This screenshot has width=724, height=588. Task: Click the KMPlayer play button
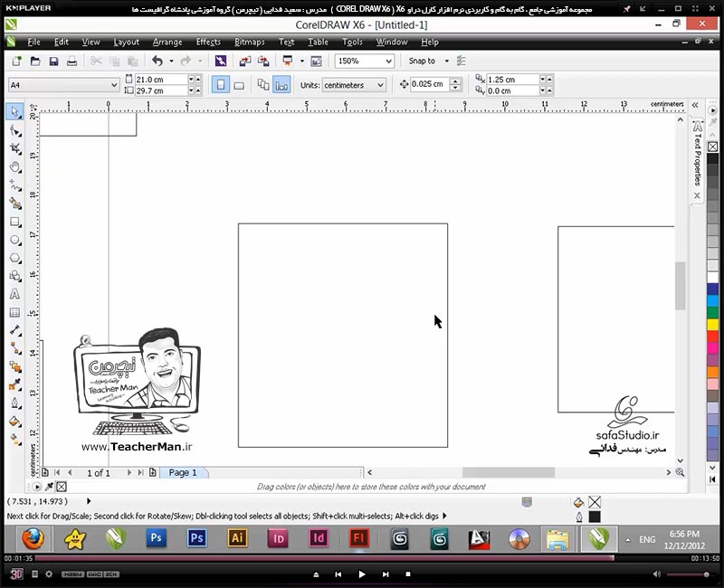coord(361,574)
